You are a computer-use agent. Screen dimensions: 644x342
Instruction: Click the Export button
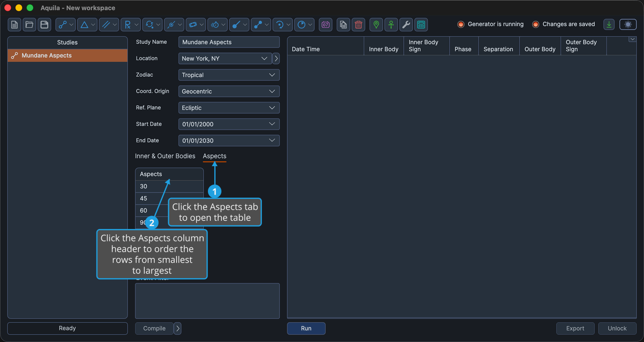pos(575,328)
